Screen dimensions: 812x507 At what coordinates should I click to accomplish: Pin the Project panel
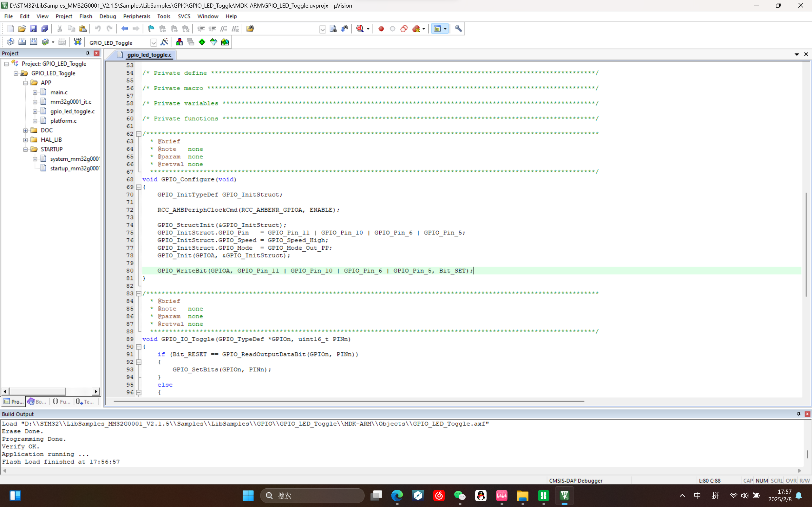pyautogui.click(x=88, y=53)
